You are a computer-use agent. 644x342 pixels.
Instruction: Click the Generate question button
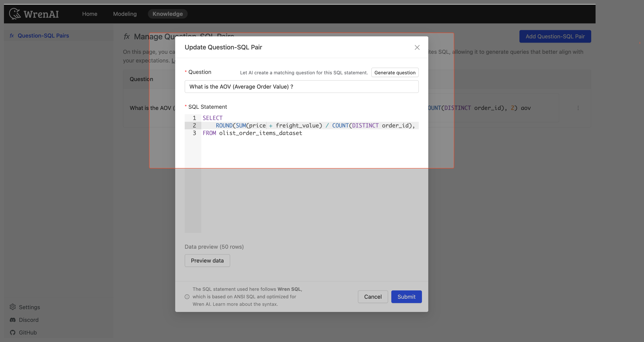tap(395, 73)
